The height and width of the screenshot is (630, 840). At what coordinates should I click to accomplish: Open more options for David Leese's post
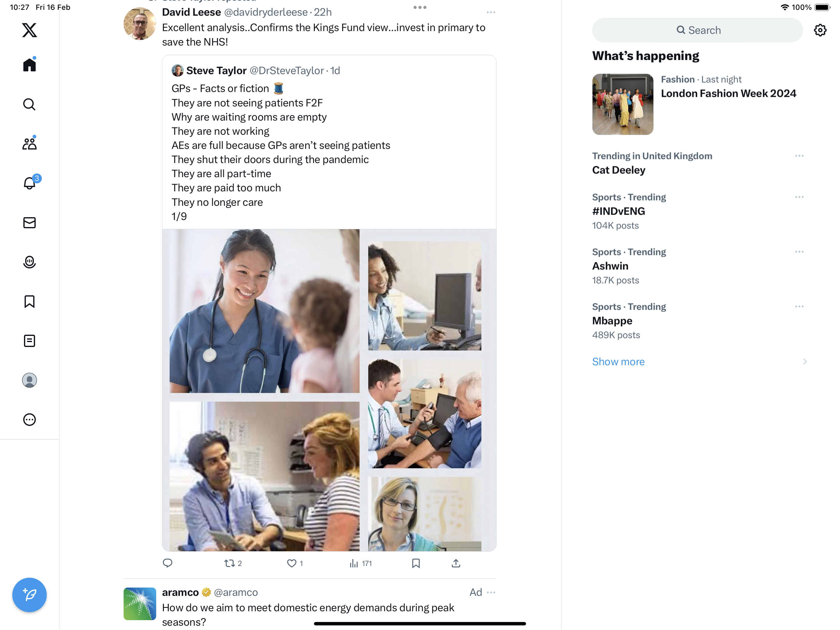tap(491, 13)
